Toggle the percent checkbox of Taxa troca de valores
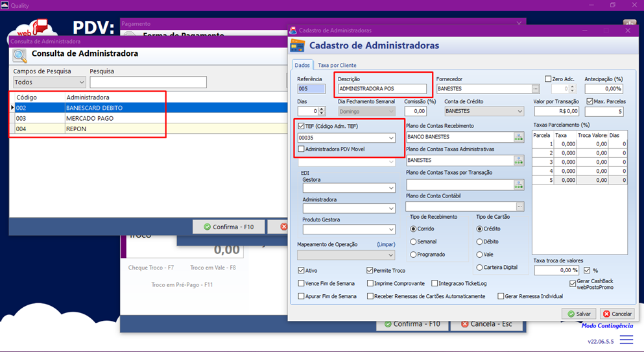The image size is (644, 352). [x=587, y=270]
